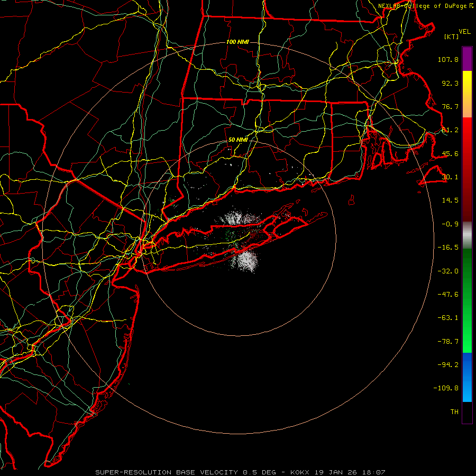Select the -47.6 velocity scale value
The width and height of the screenshot is (476, 476).
448,295
